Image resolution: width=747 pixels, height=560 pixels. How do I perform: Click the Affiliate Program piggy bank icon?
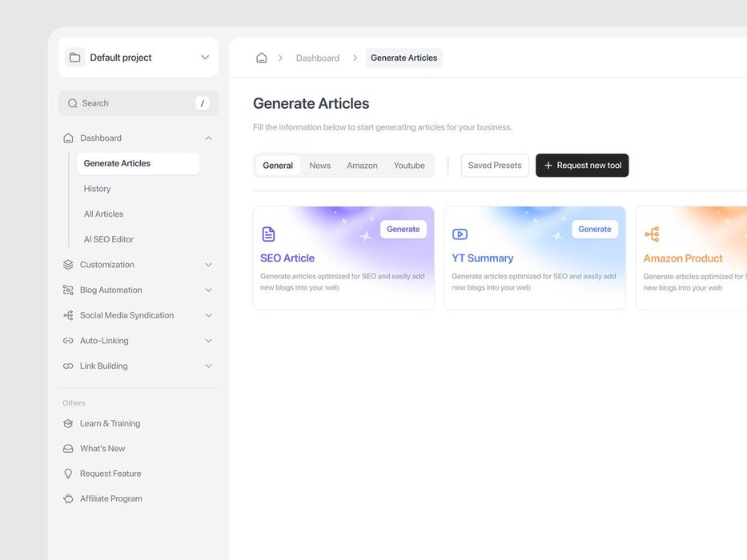[x=68, y=498]
